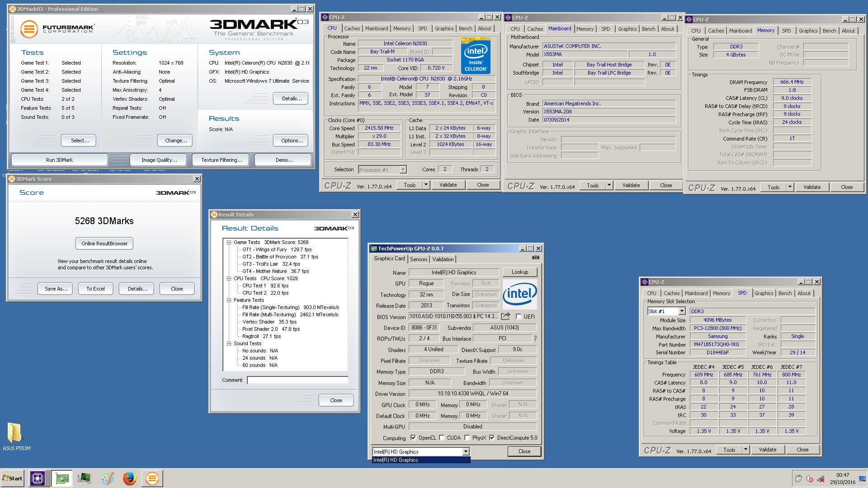Click the power plug tray icon

click(799, 479)
